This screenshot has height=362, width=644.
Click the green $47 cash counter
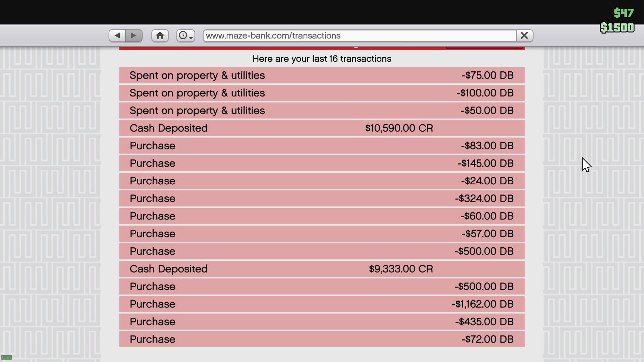coord(623,13)
